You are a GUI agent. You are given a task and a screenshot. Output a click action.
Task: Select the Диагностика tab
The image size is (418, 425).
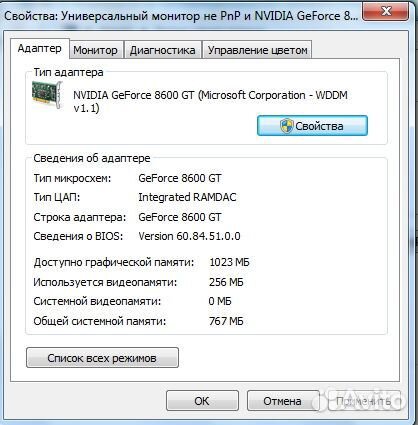coord(162,50)
